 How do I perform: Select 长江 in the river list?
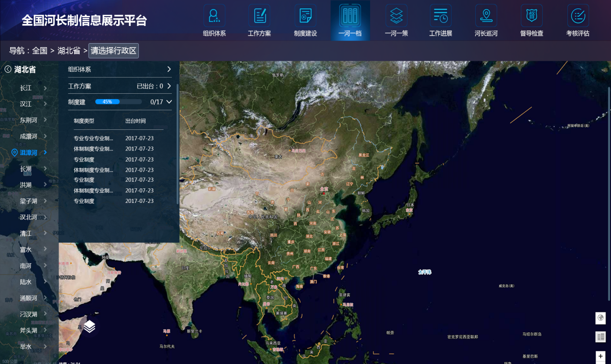point(26,88)
